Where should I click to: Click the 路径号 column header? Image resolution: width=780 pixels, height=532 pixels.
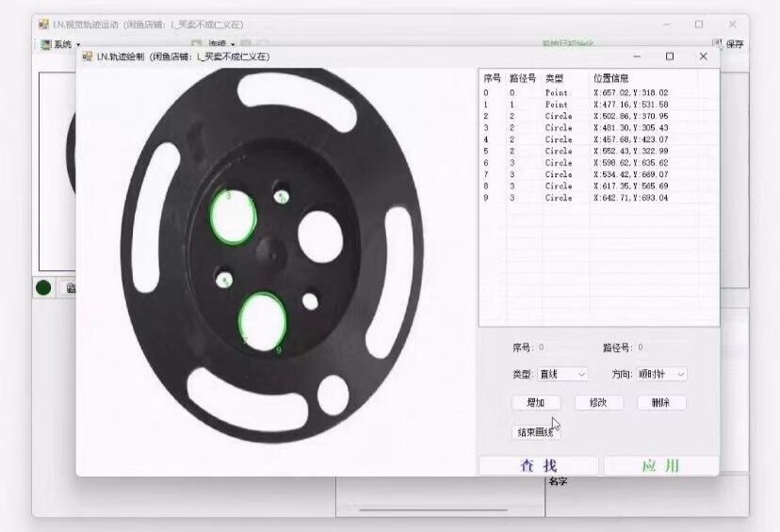coord(523,78)
